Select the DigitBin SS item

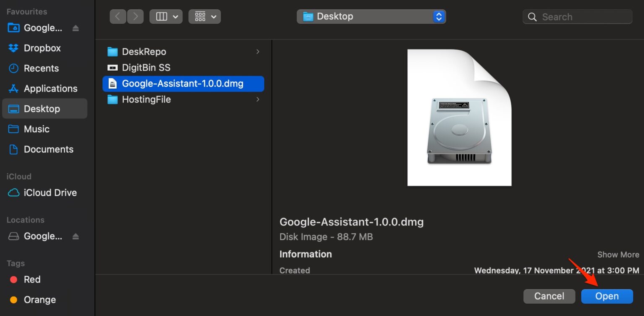pos(145,67)
